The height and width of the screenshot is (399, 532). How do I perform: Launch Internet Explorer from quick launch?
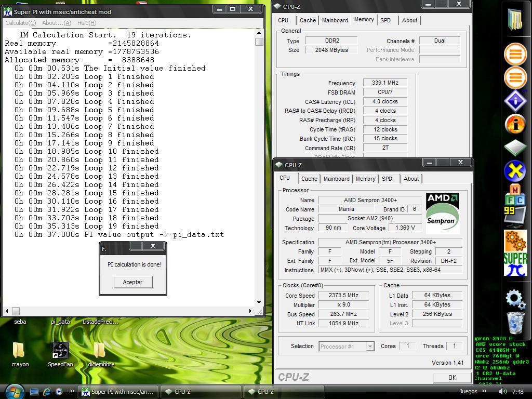pos(46,392)
